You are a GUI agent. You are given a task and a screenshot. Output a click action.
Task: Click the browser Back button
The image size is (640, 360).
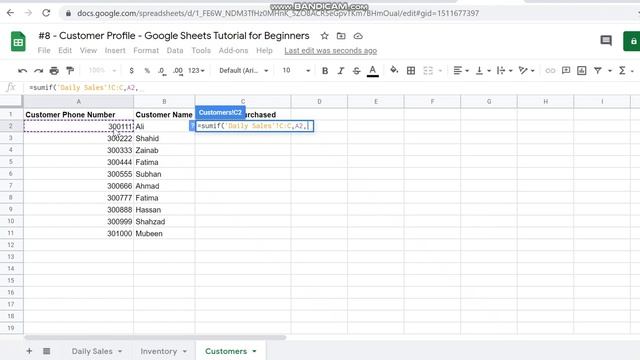coord(10,13)
